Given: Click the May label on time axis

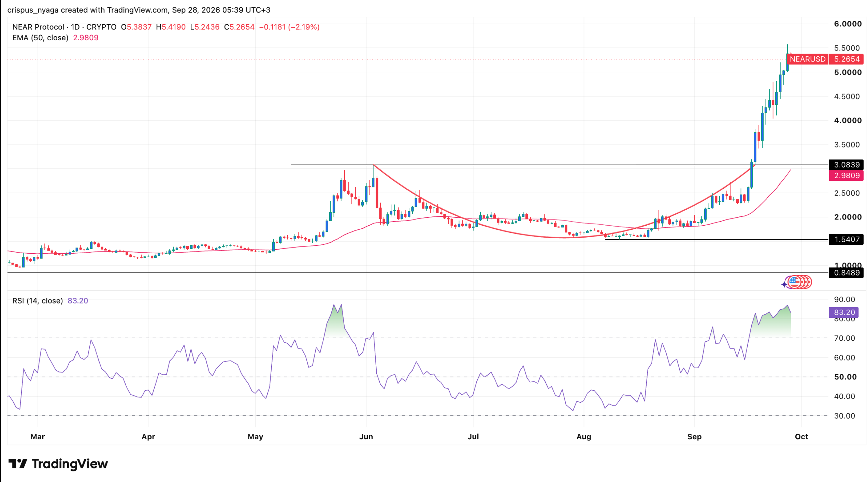Looking at the screenshot, I should pos(256,437).
